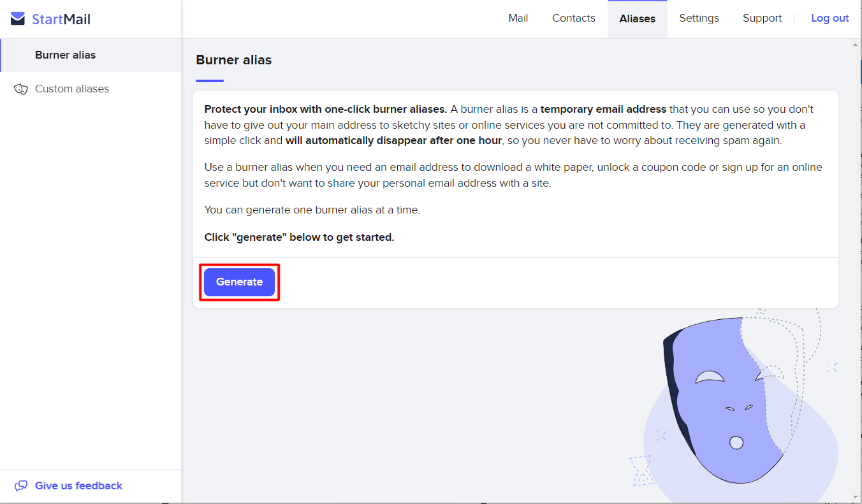This screenshot has height=504, width=862.
Task: Select Burner alias in the sidebar
Action: tap(65, 55)
